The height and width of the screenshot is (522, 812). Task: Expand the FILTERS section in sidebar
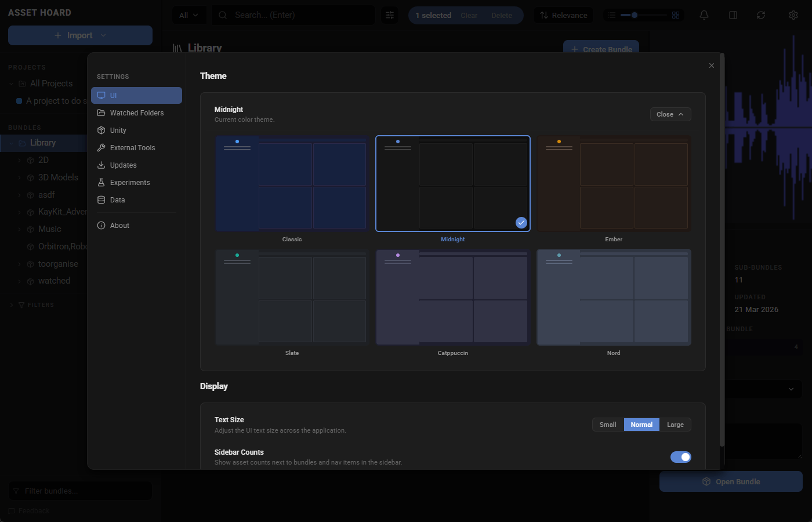coord(35,304)
